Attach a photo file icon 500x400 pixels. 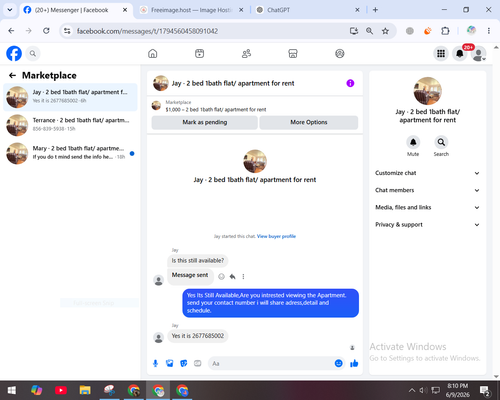pyautogui.click(x=169, y=363)
